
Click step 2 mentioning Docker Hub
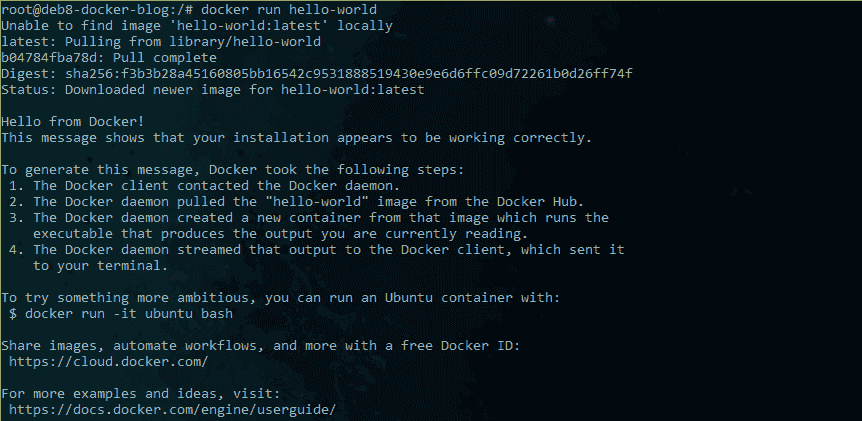click(x=296, y=202)
